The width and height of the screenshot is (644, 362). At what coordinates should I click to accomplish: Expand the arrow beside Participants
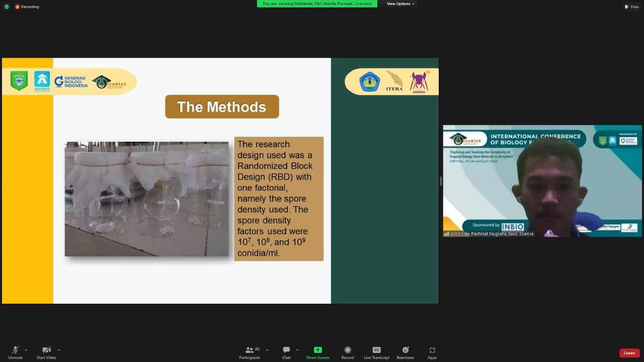click(x=267, y=350)
